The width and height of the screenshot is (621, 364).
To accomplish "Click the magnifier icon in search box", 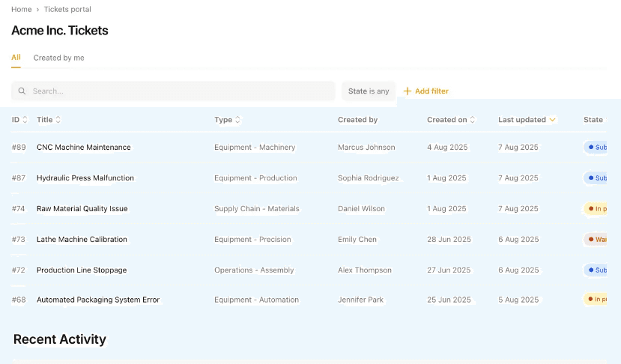I will coord(22,91).
